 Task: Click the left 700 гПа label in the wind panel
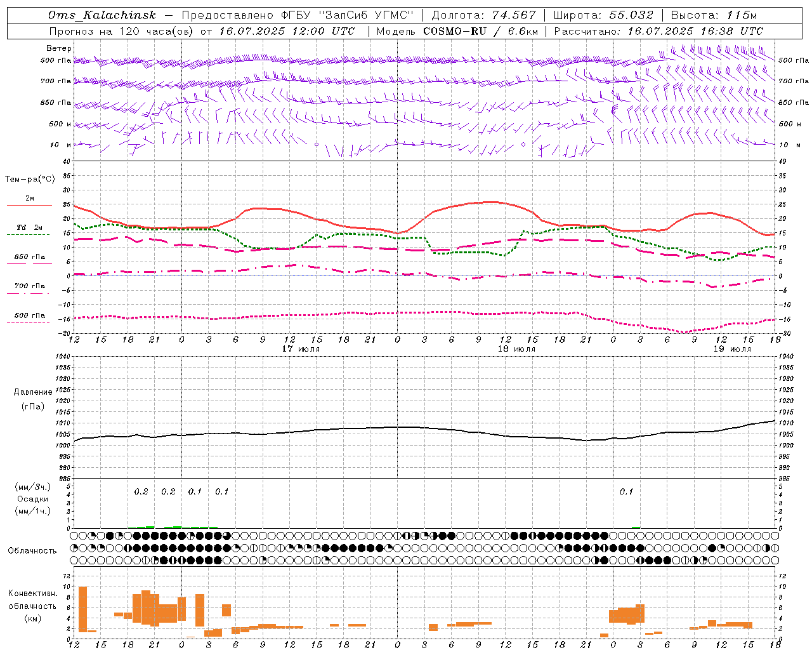(x=56, y=81)
